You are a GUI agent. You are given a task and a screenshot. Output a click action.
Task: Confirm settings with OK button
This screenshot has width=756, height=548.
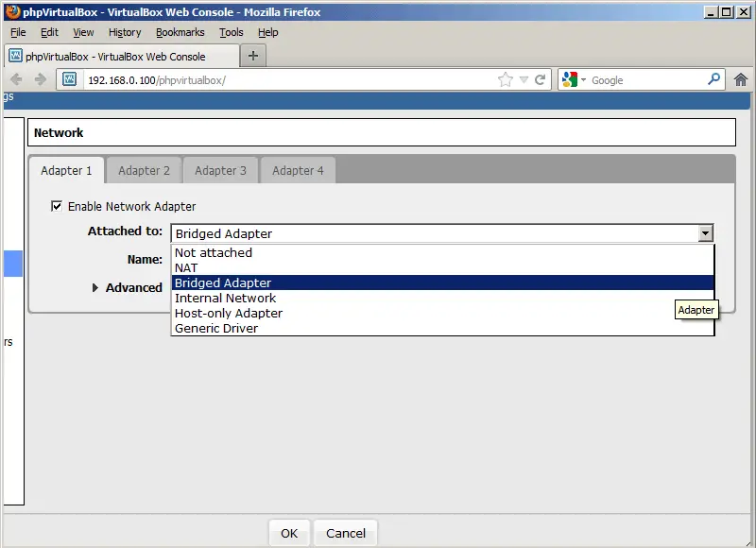[289, 533]
